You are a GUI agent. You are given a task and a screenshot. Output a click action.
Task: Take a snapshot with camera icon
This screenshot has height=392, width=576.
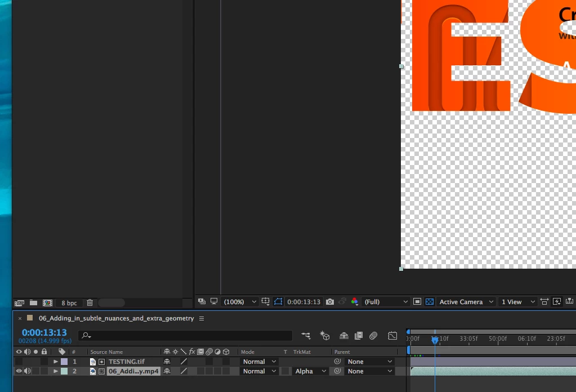click(330, 302)
